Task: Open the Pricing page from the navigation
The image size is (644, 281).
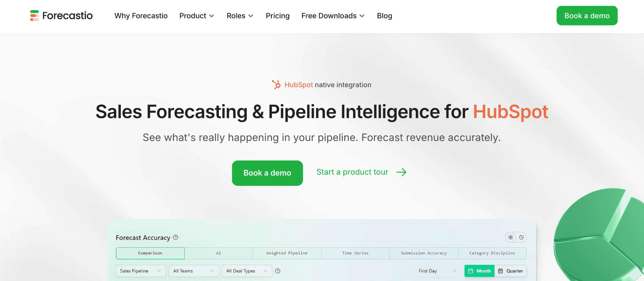Action: tap(278, 15)
